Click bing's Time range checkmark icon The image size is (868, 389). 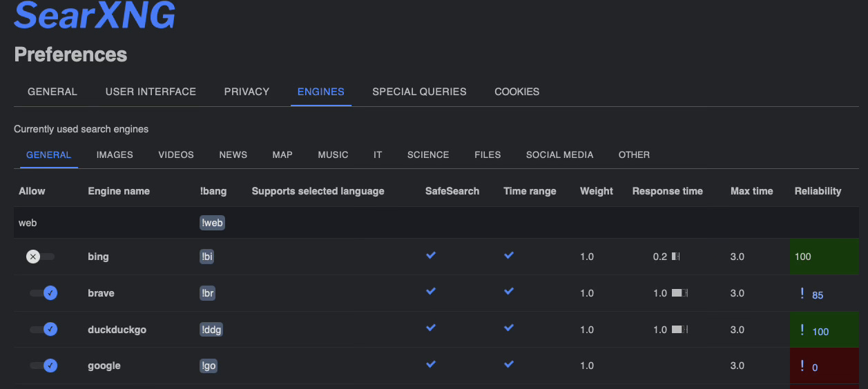click(509, 255)
